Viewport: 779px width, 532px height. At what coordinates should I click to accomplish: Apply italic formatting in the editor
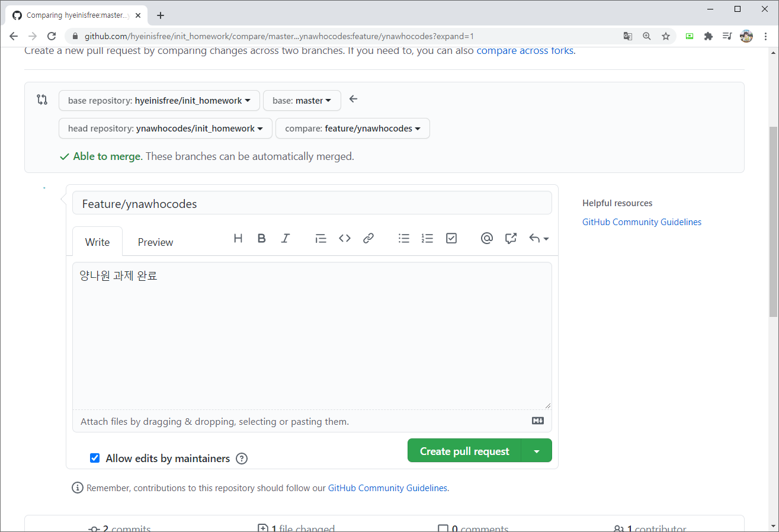point(286,238)
